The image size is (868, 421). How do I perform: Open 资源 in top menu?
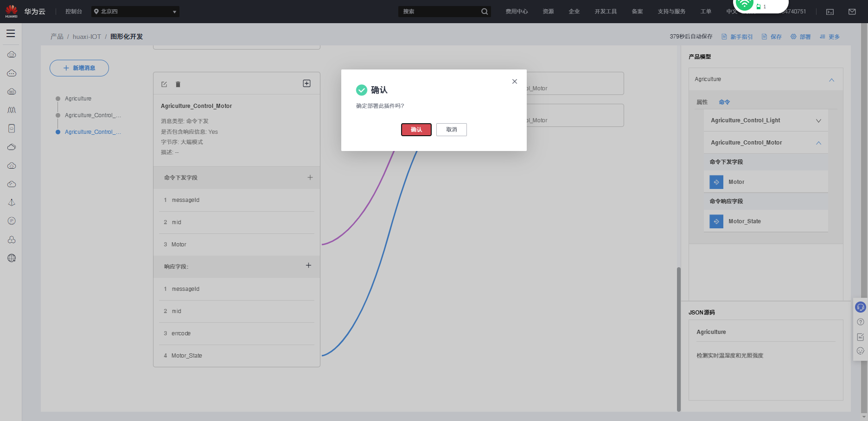[x=548, y=12]
